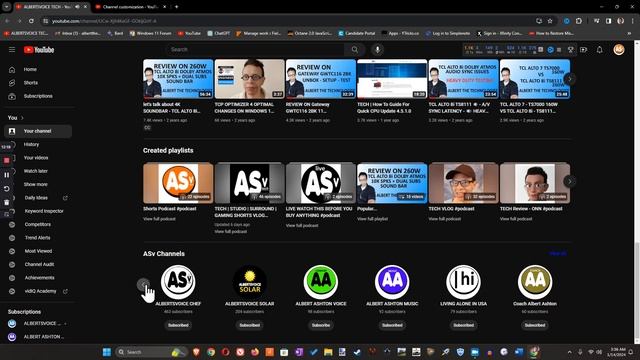Screen dimensions: 640x360
Task: Open the TCP Optimizer video thumbnail
Action: point(249,79)
